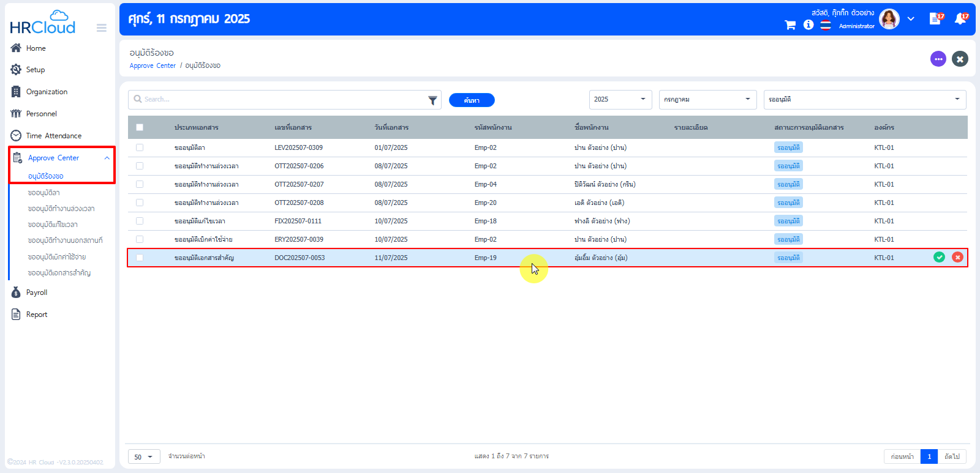This screenshot has width=980, height=473.
Task: Click the Approve Center breadcrumb link
Action: click(x=153, y=66)
